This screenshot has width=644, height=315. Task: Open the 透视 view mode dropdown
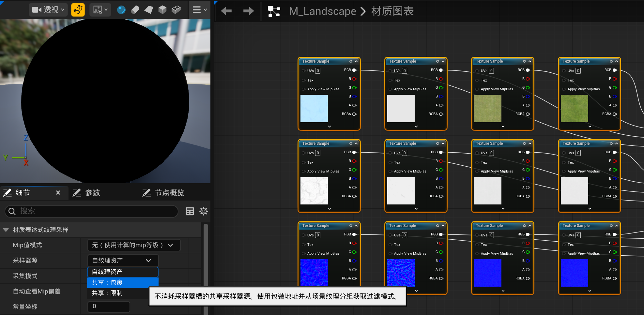pyautogui.click(x=48, y=10)
